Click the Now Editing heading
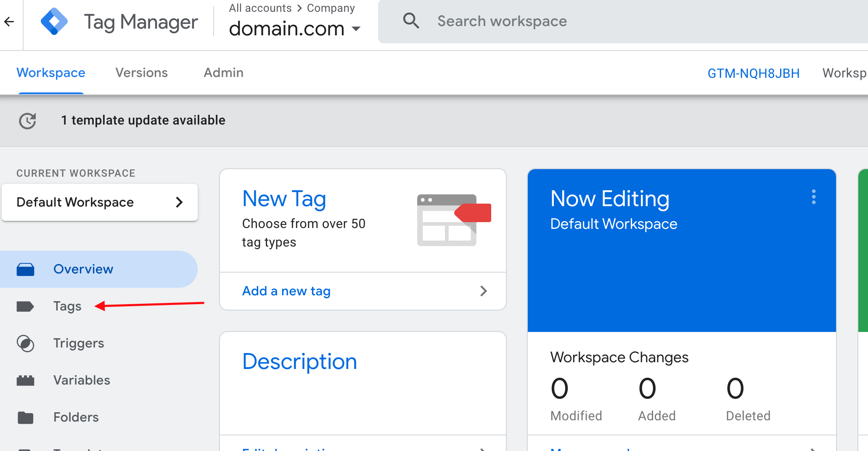Viewport: 868px width, 451px height. pos(610,199)
